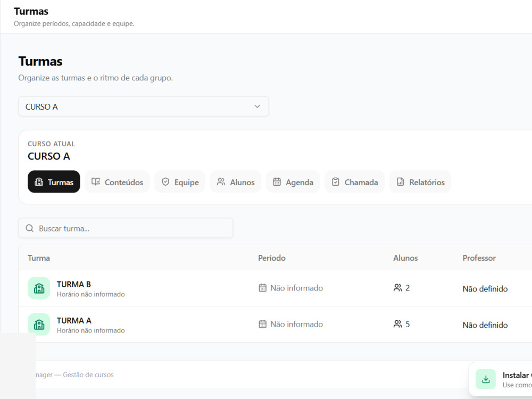Click the TURMA A green building icon
Viewport: 532px width, 399px height.
tap(39, 325)
